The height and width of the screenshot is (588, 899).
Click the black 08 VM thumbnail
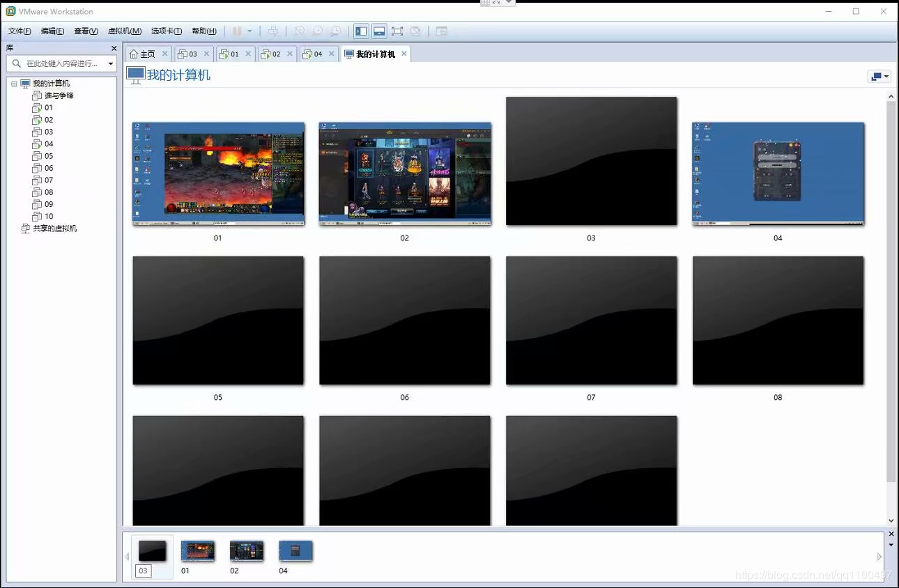coord(778,320)
